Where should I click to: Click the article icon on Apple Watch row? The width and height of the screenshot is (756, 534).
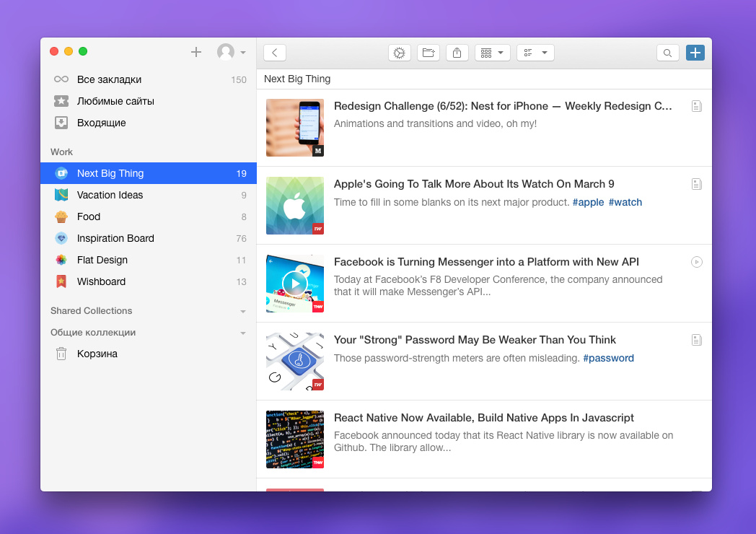(x=697, y=184)
